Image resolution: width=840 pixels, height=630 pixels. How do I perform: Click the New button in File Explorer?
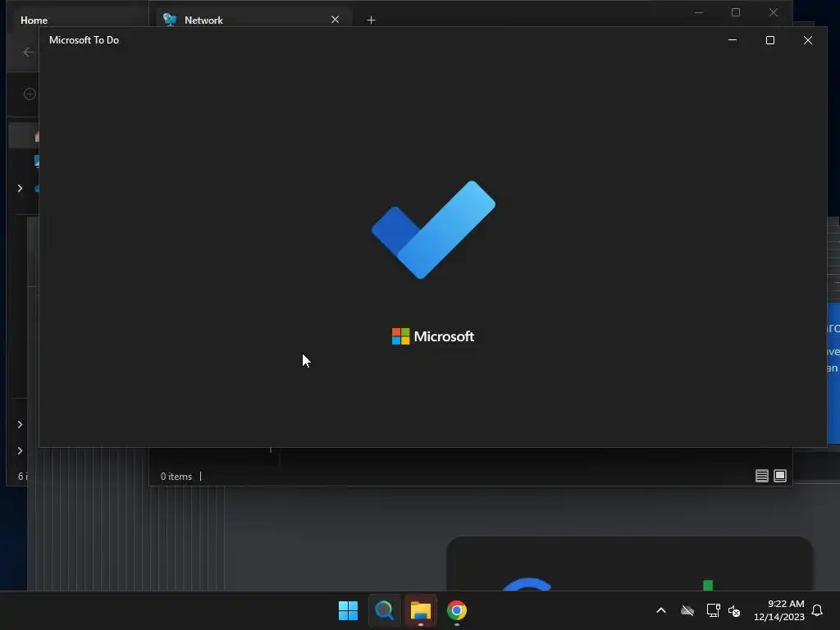(x=30, y=94)
